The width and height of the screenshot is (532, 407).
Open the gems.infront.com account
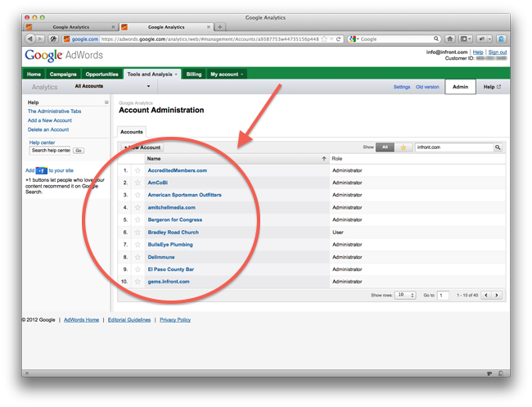(169, 282)
